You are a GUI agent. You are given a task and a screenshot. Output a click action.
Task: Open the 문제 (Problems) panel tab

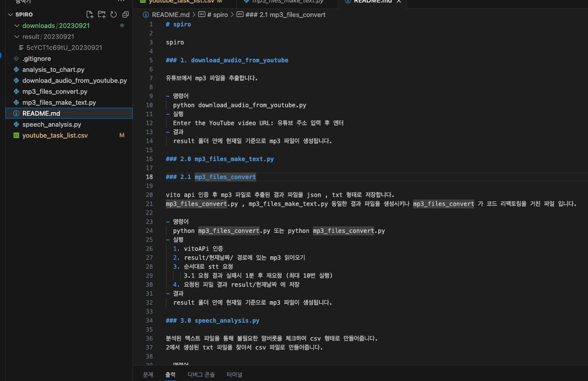click(x=148, y=375)
